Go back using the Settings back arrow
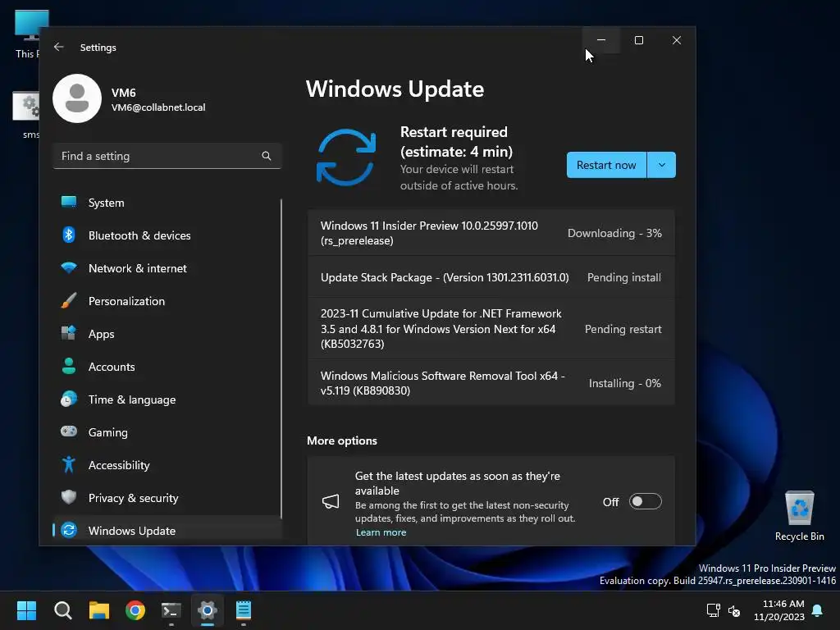 coord(59,47)
